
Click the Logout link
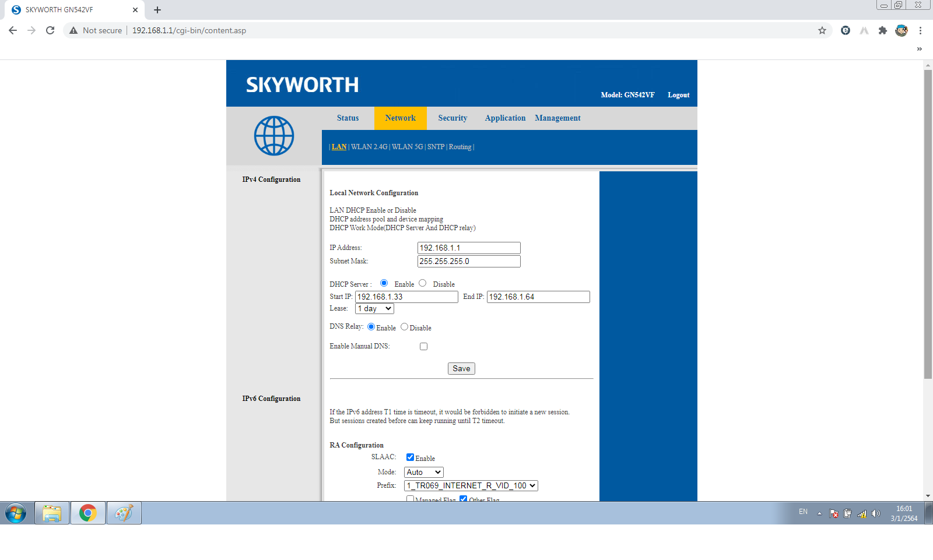(x=679, y=95)
